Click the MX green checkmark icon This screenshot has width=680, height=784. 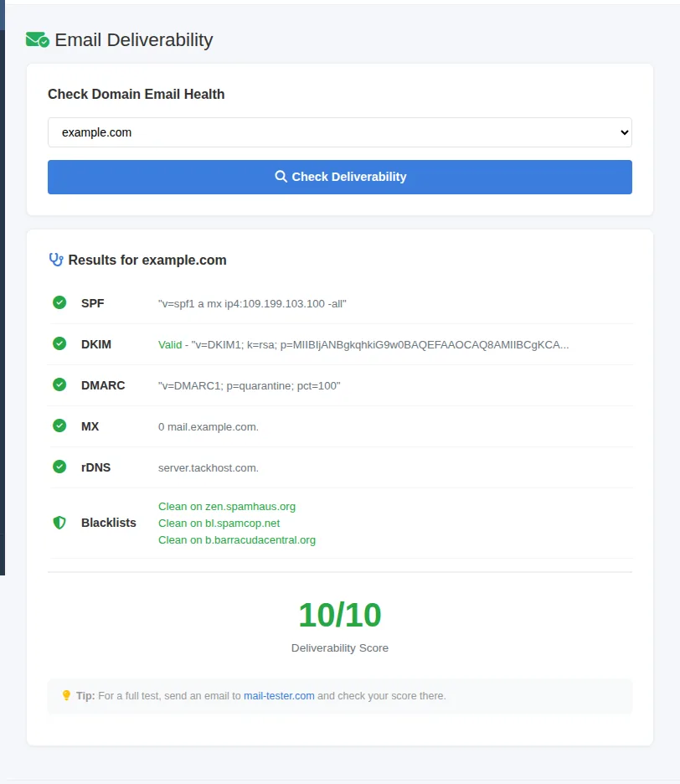(x=59, y=426)
